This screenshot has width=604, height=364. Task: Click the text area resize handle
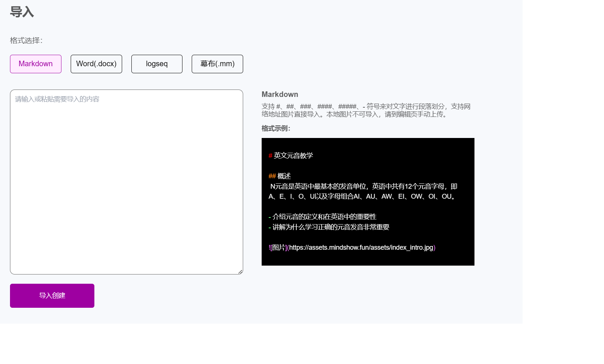pyautogui.click(x=240, y=272)
